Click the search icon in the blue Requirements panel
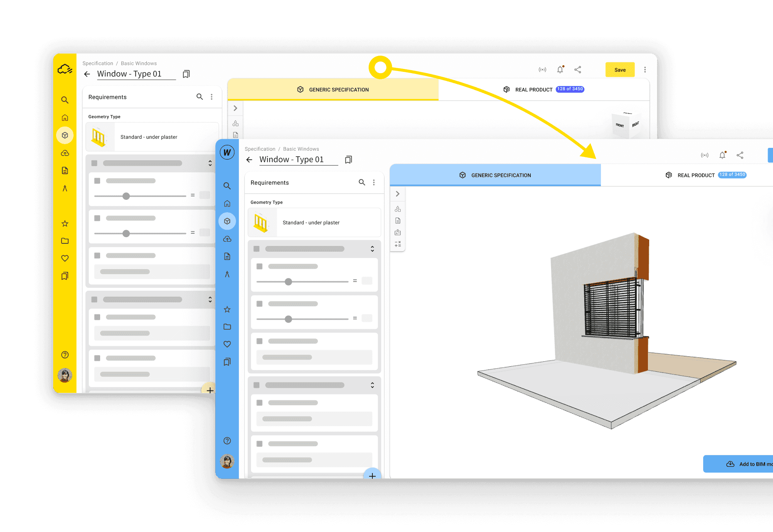The image size is (773, 532). pyautogui.click(x=362, y=182)
